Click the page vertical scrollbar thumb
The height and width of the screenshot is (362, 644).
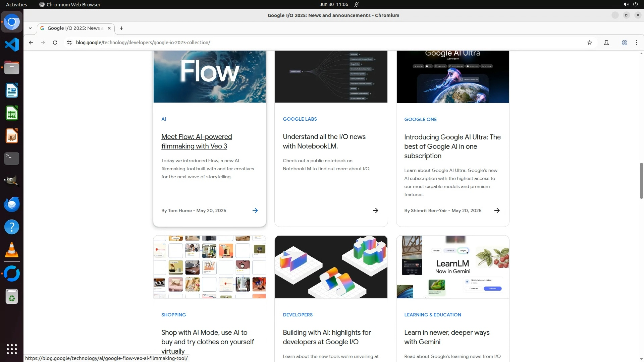(641, 181)
